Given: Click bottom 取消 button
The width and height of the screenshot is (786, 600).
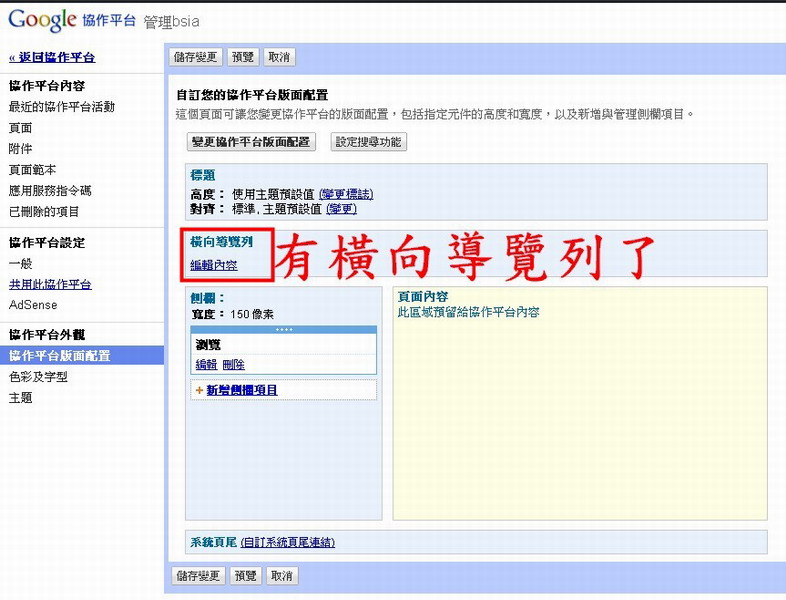Looking at the screenshot, I should (x=282, y=576).
